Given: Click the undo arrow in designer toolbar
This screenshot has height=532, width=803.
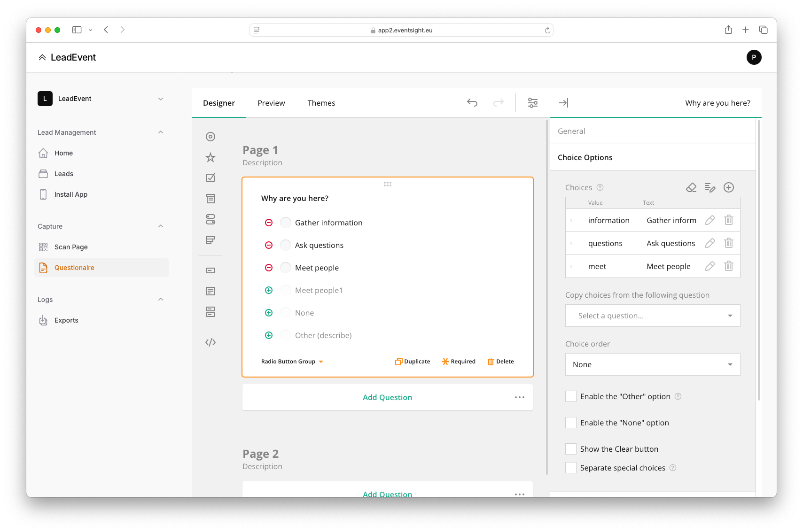Looking at the screenshot, I should [472, 103].
